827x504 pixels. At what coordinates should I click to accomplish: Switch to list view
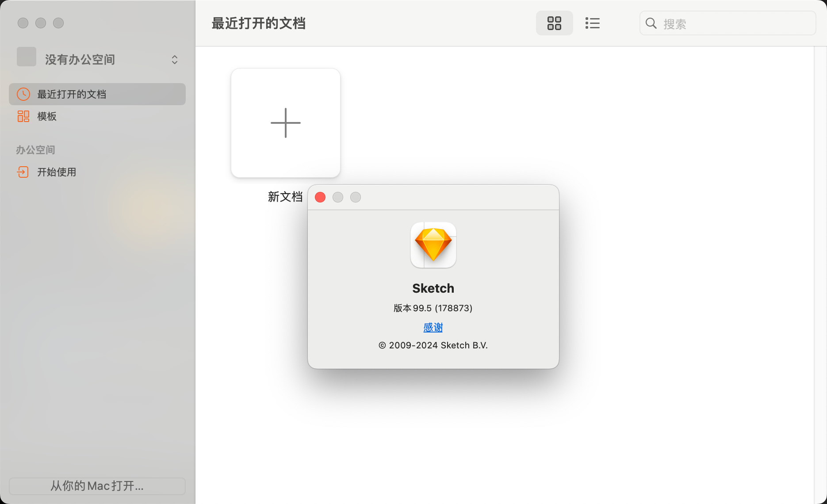click(x=592, y=23)
